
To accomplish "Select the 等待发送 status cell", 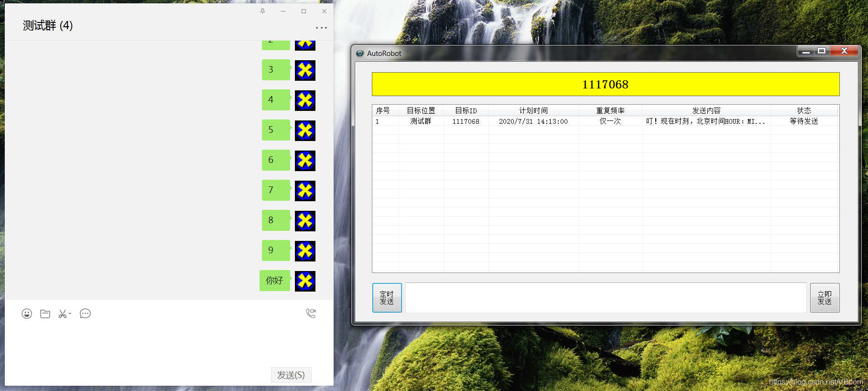I will pyautogui.click(x=804, y=121).
